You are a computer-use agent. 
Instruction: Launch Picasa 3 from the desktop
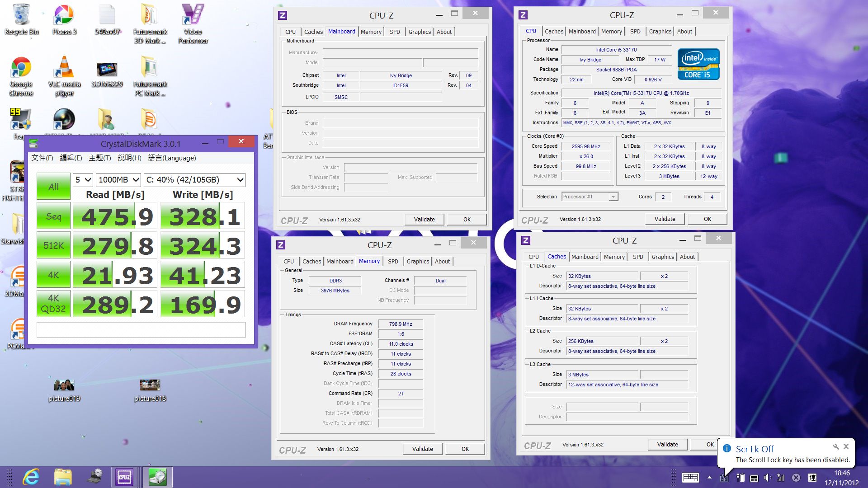click(64, 19)
